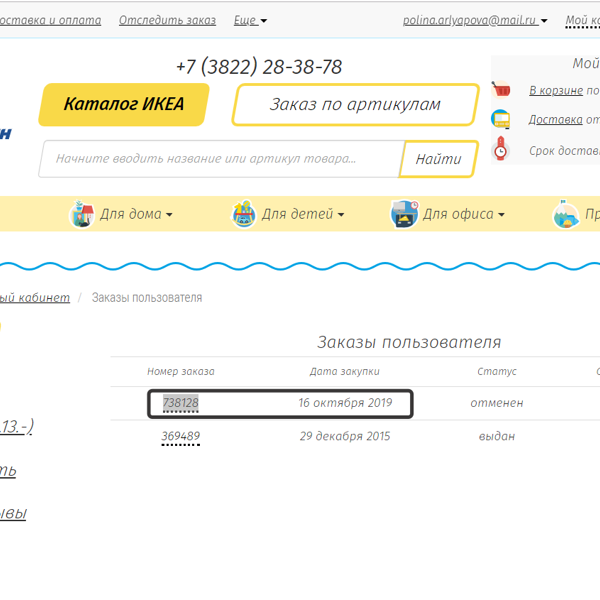Open the Доставка и оплата page
This screenshot has height=600, width=600.
[x=48, y=20]
